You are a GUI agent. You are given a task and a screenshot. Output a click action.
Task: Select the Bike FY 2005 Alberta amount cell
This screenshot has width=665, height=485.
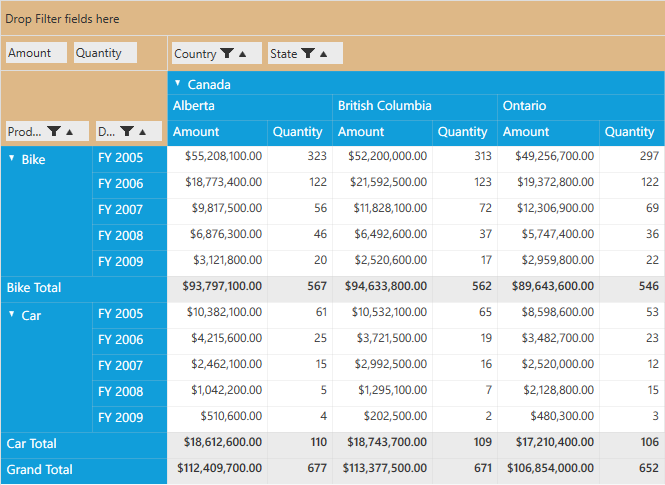(x=218, y=156)
